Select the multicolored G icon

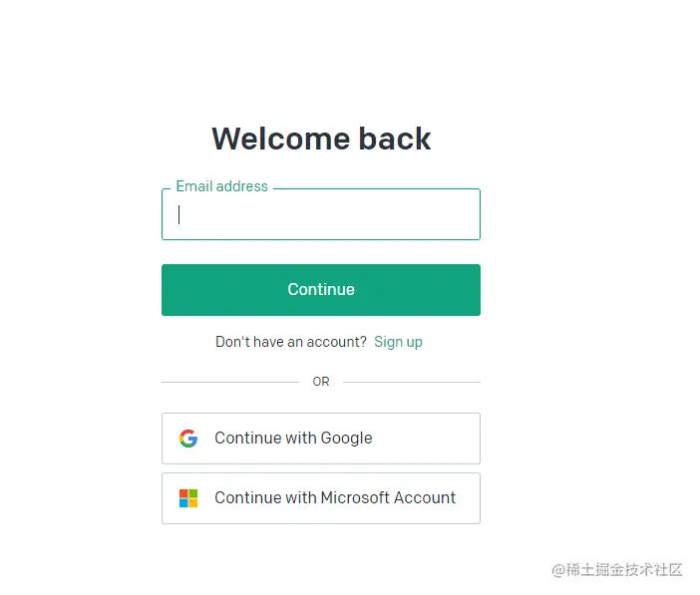[188, 439]
